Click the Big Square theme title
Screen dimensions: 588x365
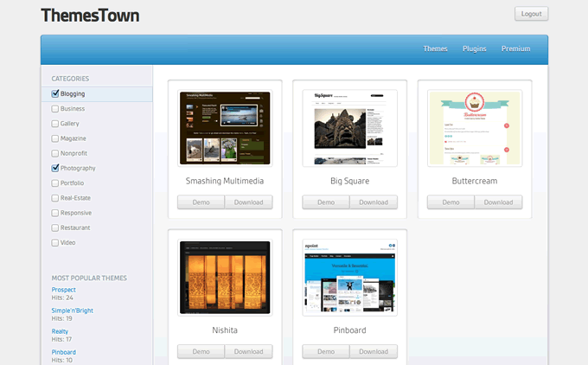(350, 181)
